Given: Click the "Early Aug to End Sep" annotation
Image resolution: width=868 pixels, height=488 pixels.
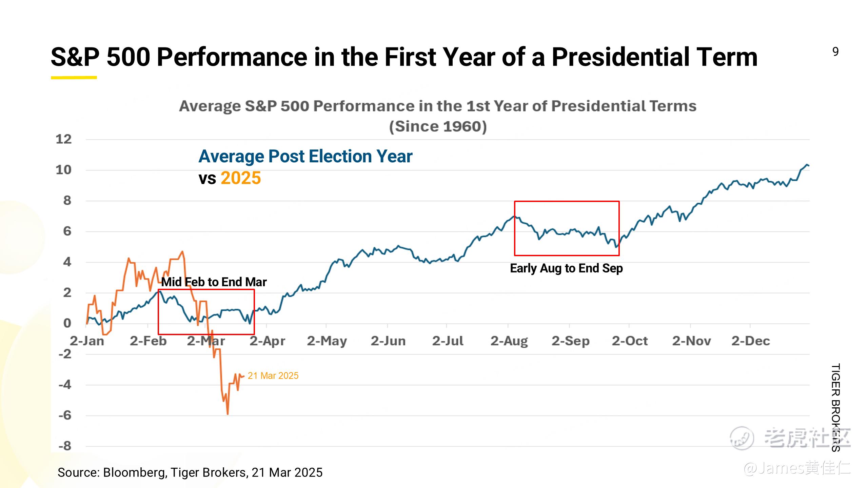Looking at the screenshot, I should coord(566,268).
